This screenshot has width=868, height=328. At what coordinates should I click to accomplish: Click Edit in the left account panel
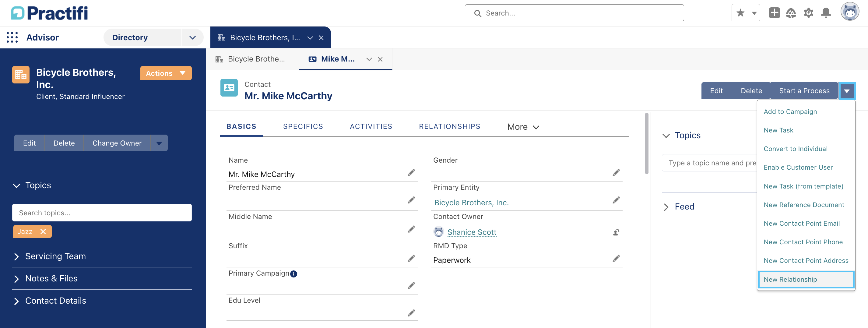coord(29,143)
